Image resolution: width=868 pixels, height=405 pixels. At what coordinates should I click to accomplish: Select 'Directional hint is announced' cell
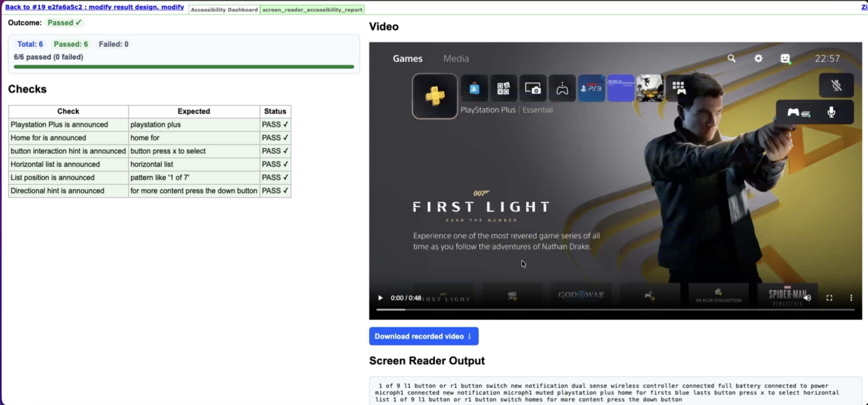click(68, 190)
